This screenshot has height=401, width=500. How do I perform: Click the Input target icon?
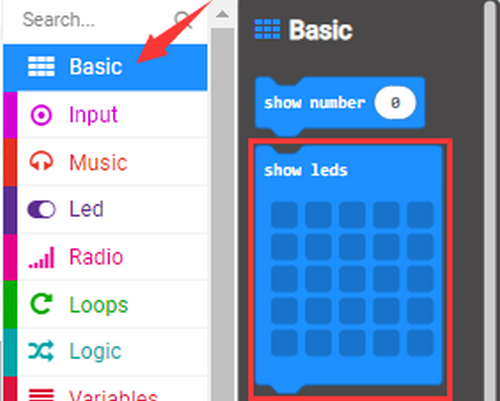tap(41, 115)
